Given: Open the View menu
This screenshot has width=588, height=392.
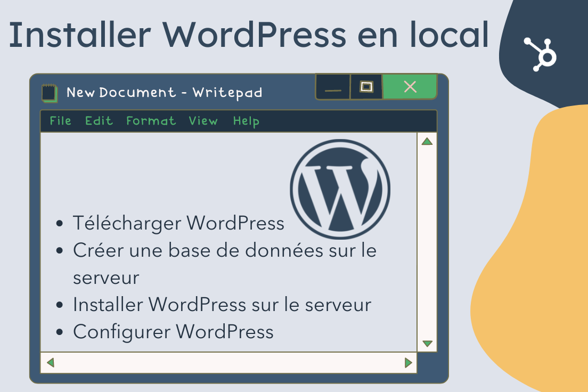Looking at the screenshot, I should coord(203,121).
